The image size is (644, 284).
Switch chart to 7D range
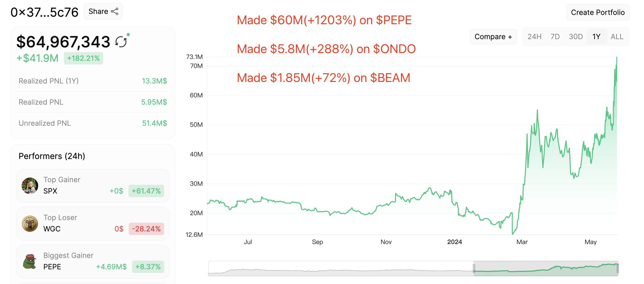[555, 37]
